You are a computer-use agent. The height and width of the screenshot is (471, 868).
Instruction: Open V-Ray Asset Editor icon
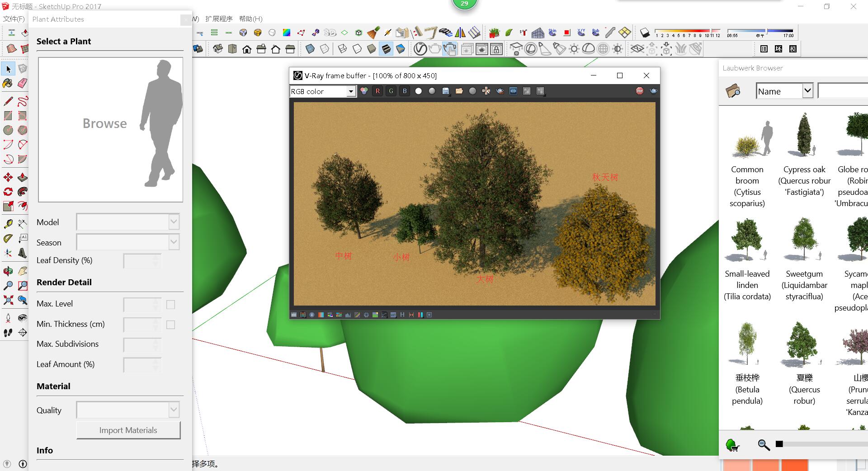(x=420, y=49)
